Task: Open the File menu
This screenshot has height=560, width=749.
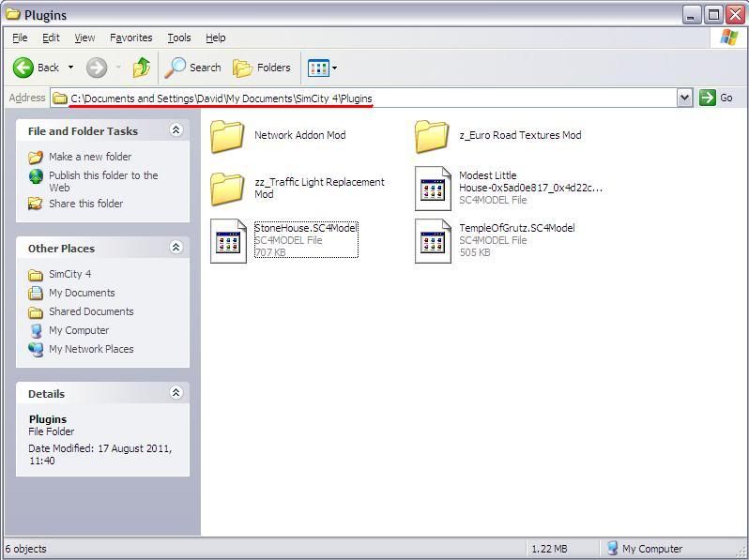Action: (x=20, y=38)
